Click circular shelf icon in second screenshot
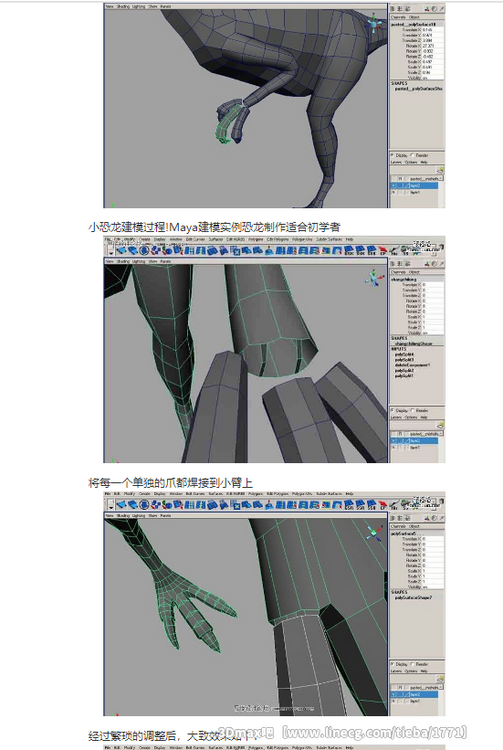503x750 pixels. click(144, 250)
